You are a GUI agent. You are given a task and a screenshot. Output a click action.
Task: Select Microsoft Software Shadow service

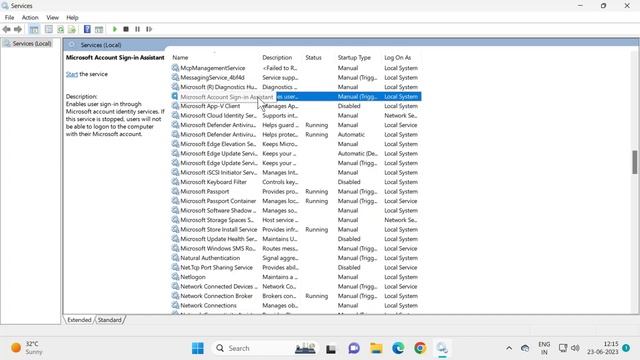tap(296, 211)
